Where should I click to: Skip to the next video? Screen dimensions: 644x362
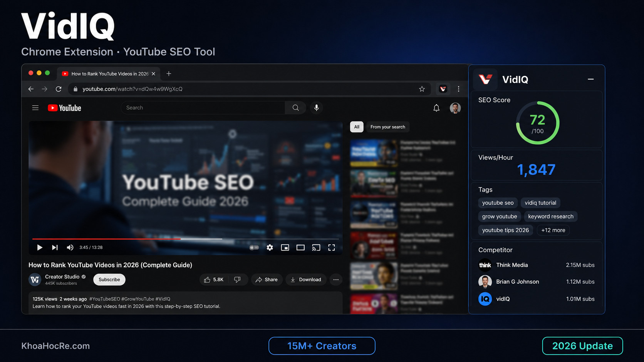pos(55,247)
